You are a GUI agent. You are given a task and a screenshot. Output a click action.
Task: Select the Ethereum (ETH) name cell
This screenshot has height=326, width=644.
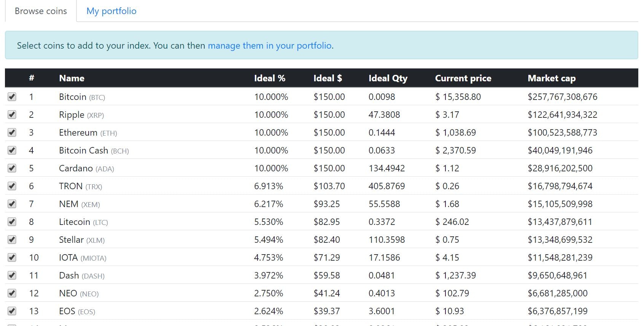point(88,133)
